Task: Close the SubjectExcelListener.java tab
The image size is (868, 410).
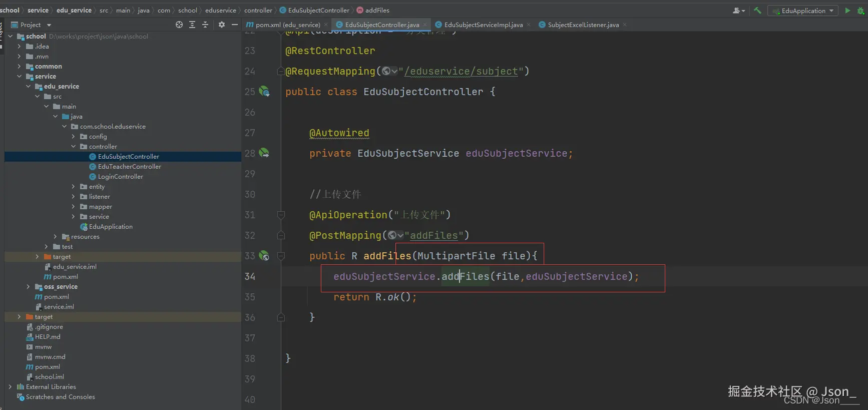Action: click(x=625, y=25)
